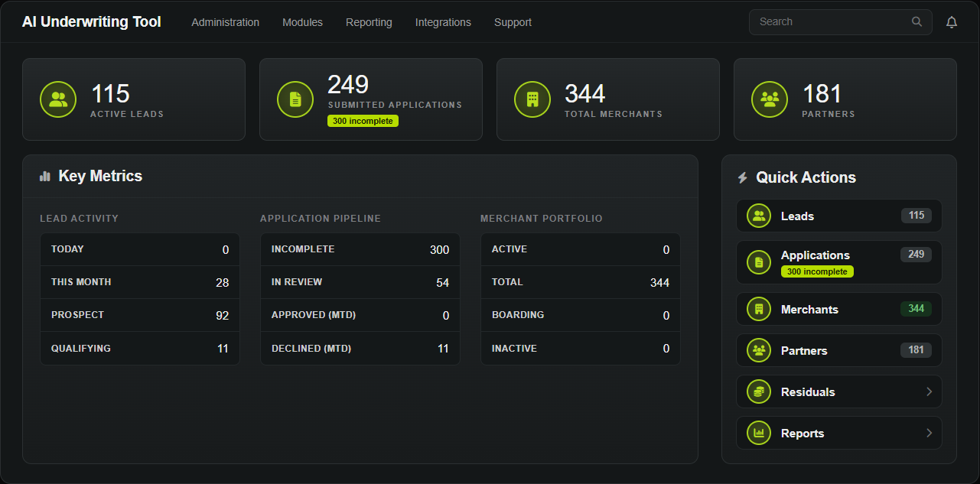980x484 pixels.
Task: Select the BOARDING row
Action: [581, 315]
